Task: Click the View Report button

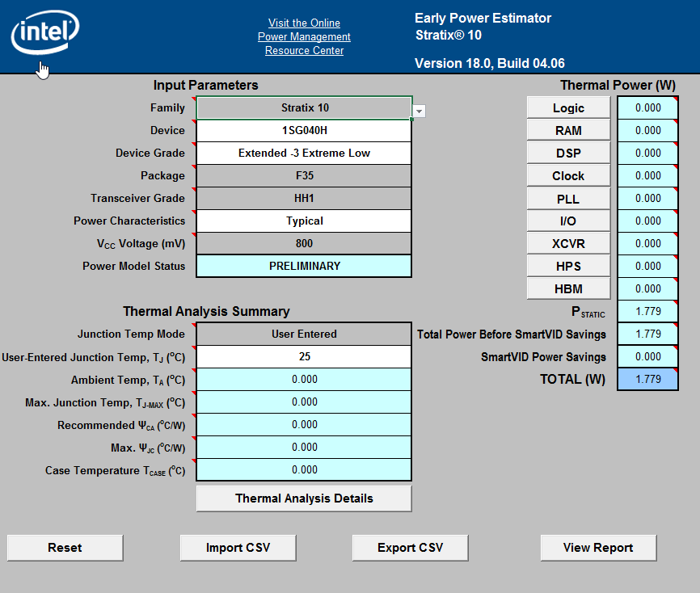Action: 598,548
